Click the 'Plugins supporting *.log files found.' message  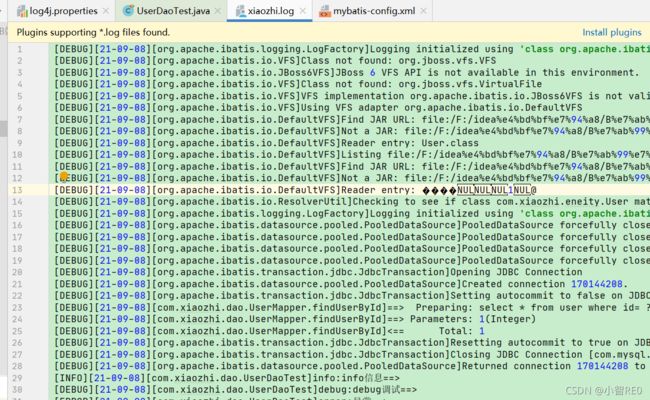pos(93,32)
